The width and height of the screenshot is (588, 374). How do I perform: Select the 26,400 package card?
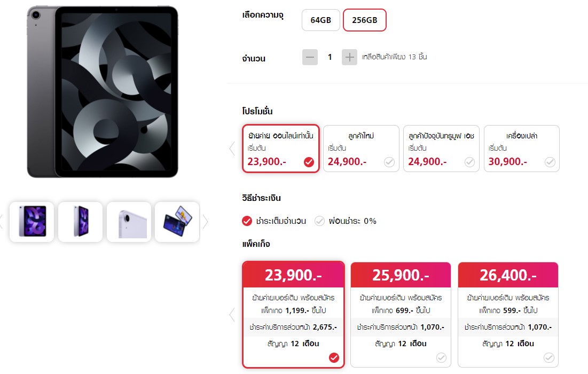[508, 314]
